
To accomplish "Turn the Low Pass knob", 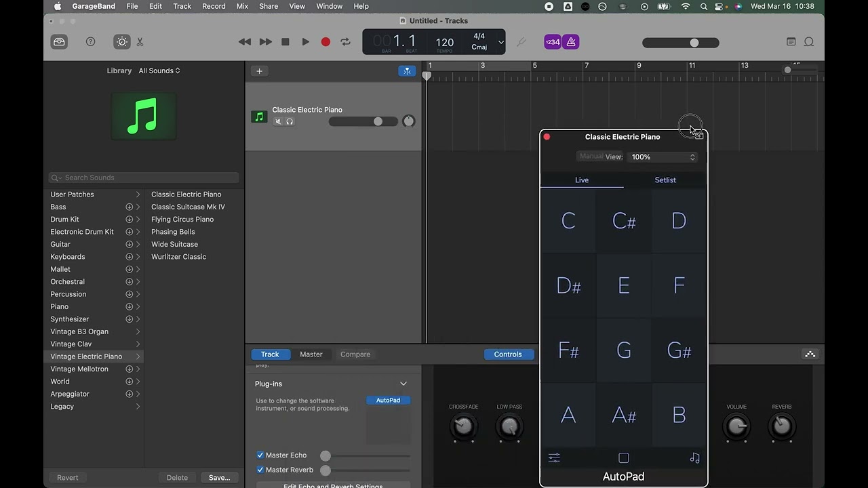I will [509, 426].
